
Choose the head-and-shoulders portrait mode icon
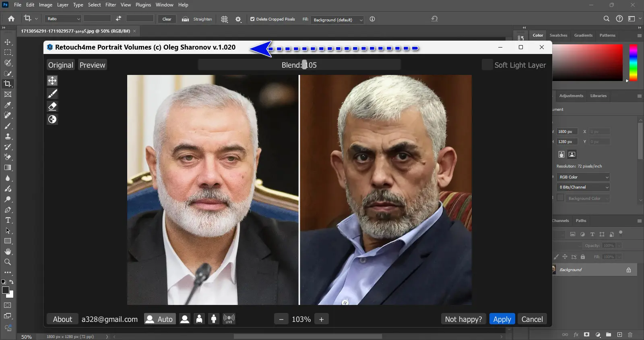185,319
